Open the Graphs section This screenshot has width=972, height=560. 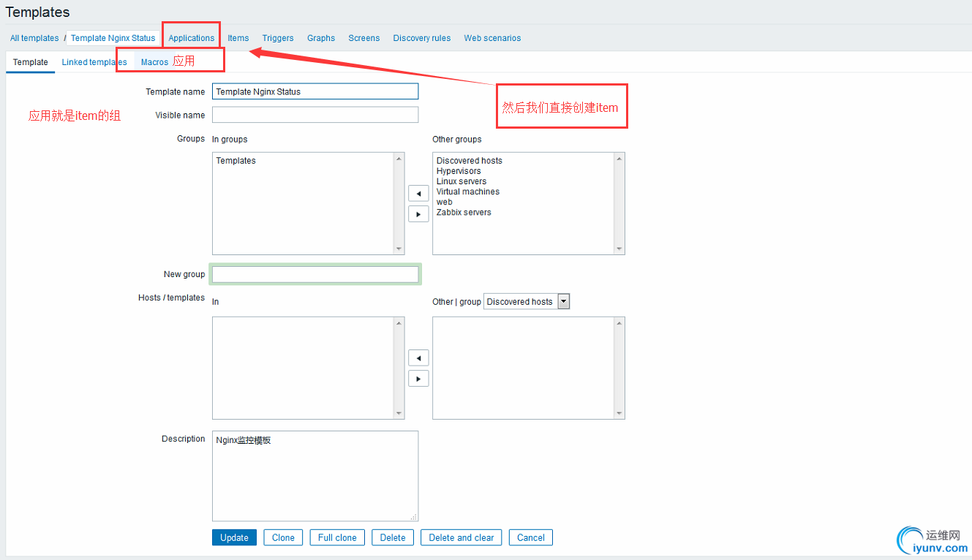pyautogui.click(x=321, y=38)
